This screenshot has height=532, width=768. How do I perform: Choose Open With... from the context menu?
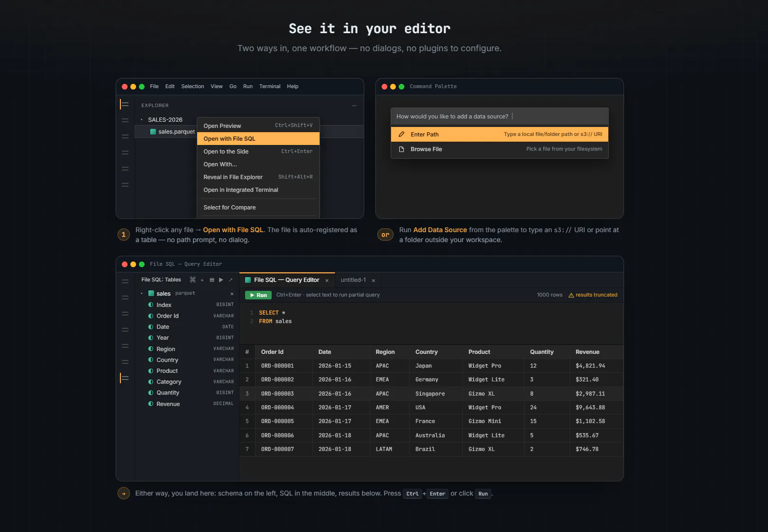[x=258, y=164]
